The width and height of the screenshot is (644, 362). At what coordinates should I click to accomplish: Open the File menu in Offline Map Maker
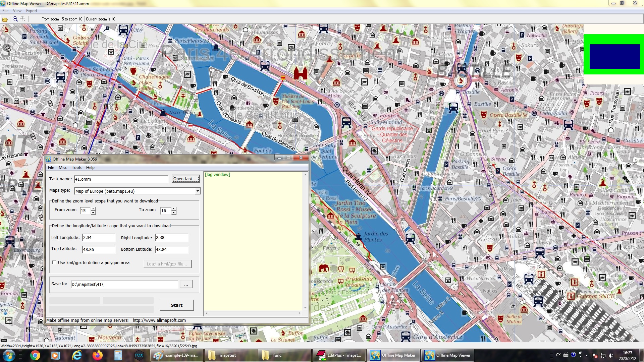pyautogui.click(x=51, y=168)
